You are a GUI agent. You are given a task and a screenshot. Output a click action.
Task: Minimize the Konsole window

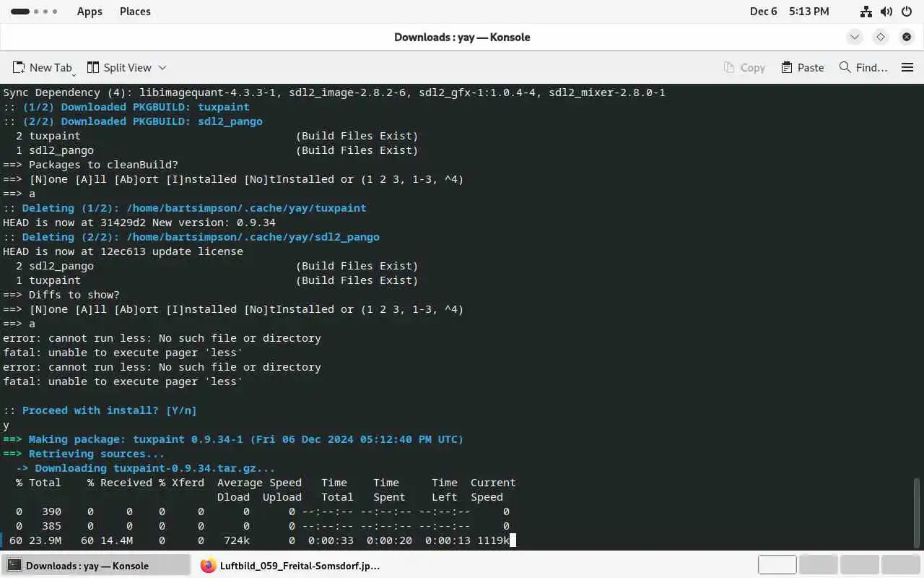(x=855, y=37)
